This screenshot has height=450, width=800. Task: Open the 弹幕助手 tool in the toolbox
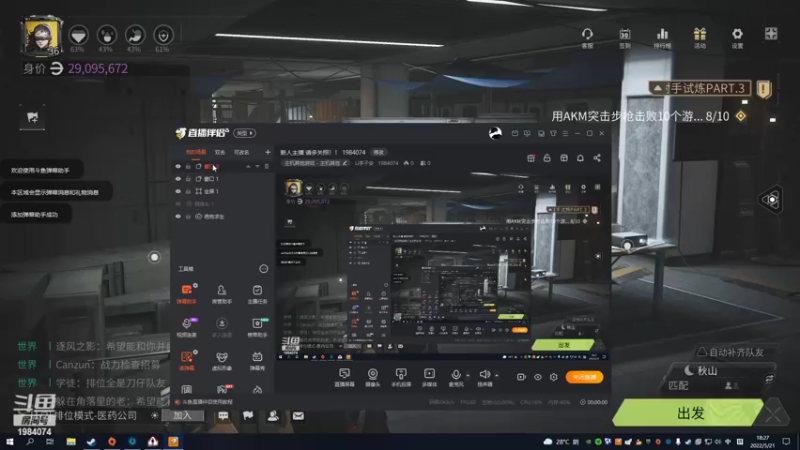[x=186, y=293]
